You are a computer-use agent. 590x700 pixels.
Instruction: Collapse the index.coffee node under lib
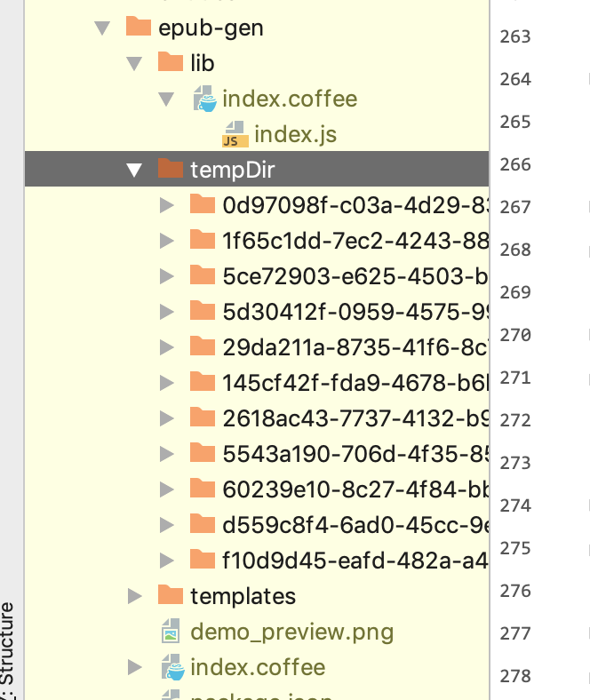point(166,99)
